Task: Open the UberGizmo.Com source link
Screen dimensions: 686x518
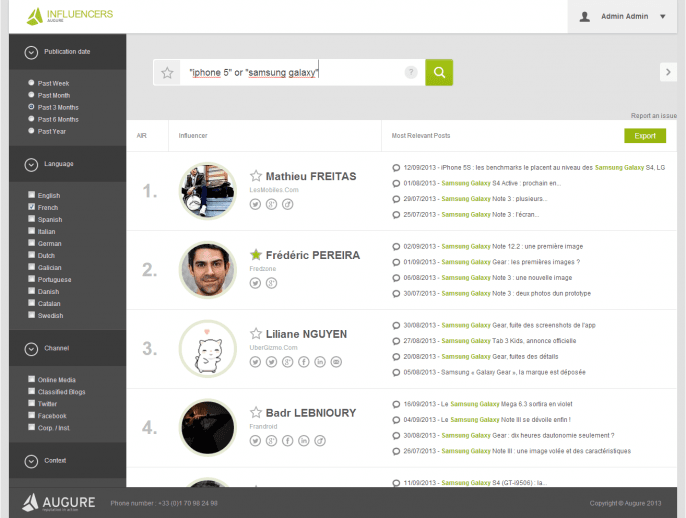Action: (x=273, y=347)
